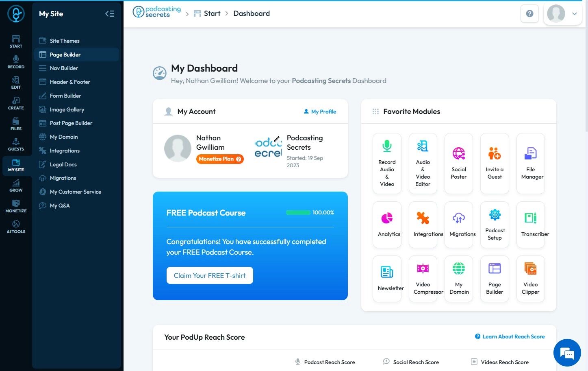Edit the podcast logo with pencil icon
Viewport: 588px width, 371px height.
coord(277,139)
